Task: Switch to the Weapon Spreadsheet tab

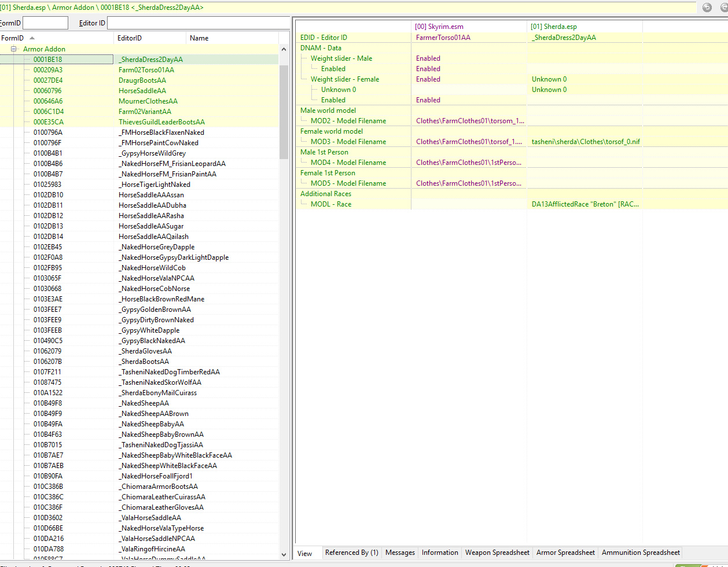Action: tap(498, 553)
